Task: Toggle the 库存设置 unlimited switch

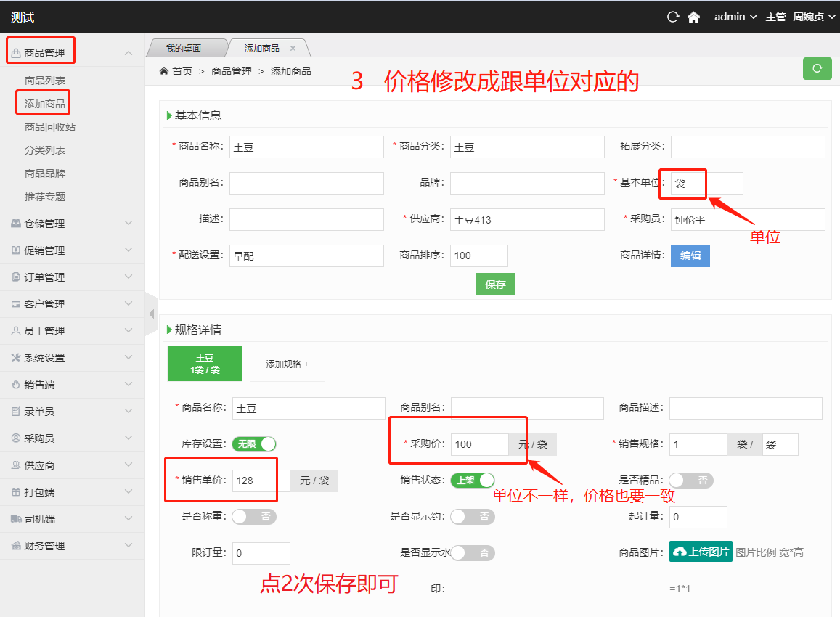Action: [254, 444]
